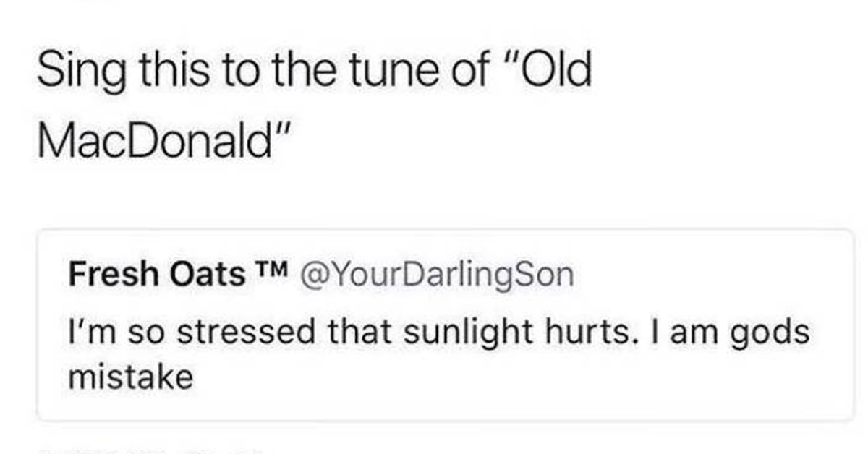Click the cut-off timestamp below the quote card
The width and height of the screenshot is (868, 454).
[x=152, y=450]
